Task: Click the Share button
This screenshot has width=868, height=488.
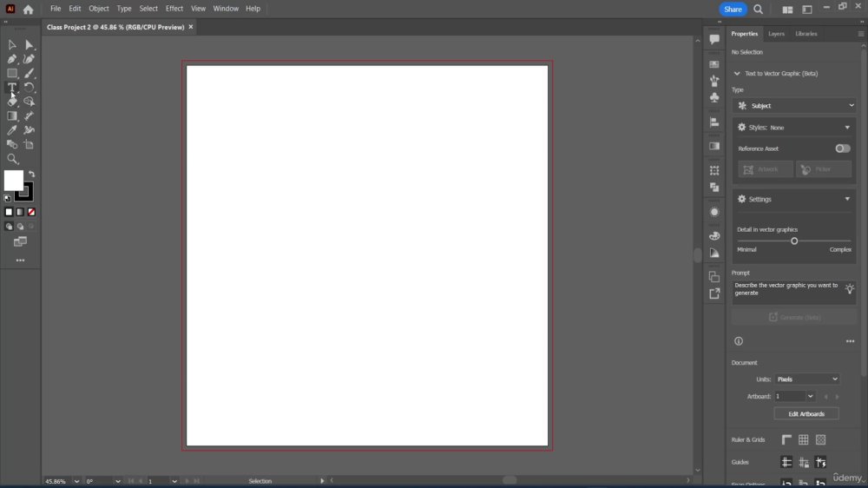Action: click(x=733, y=10)
